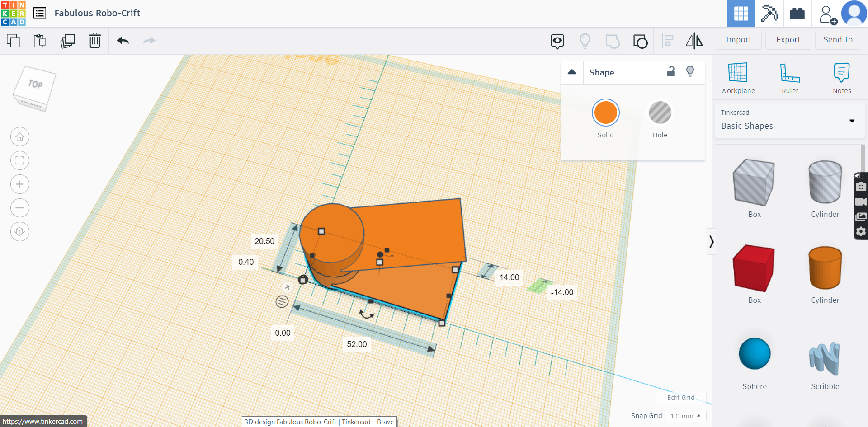Redo the last undone action
868x427 pixels.
[x=149, y=41]
